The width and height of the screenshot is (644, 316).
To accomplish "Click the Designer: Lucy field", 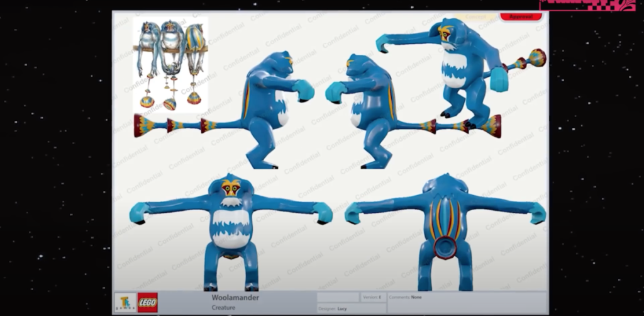I will pos(337,308).
